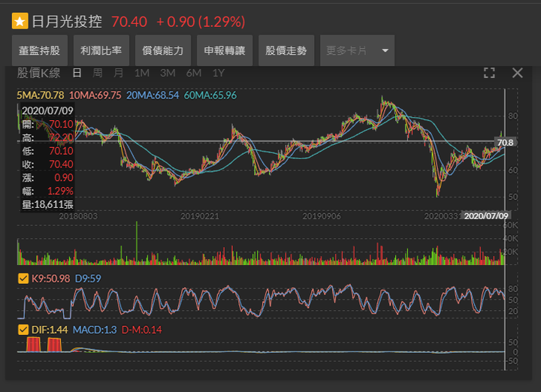Click the 日月光投控 stock name

pyautogui.click(x=67, y=22)
